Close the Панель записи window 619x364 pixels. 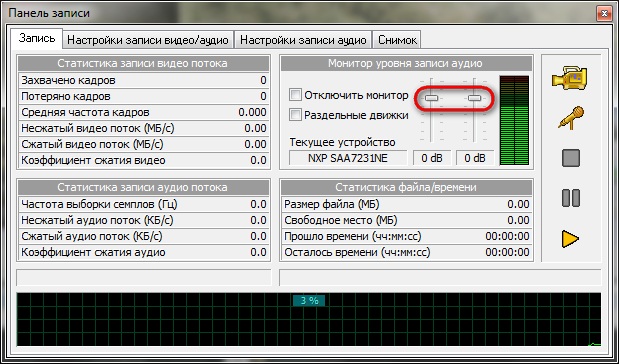[604, 14]
